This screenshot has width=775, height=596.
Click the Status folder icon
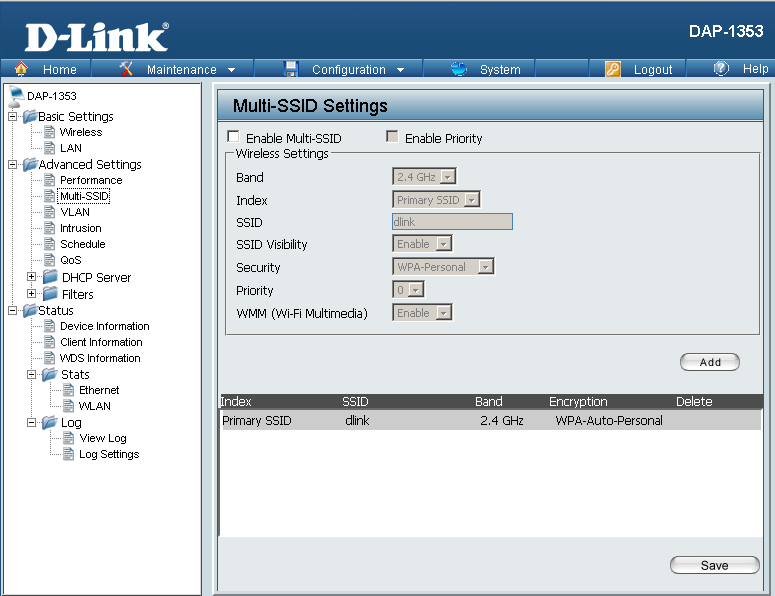pos(30,310)
